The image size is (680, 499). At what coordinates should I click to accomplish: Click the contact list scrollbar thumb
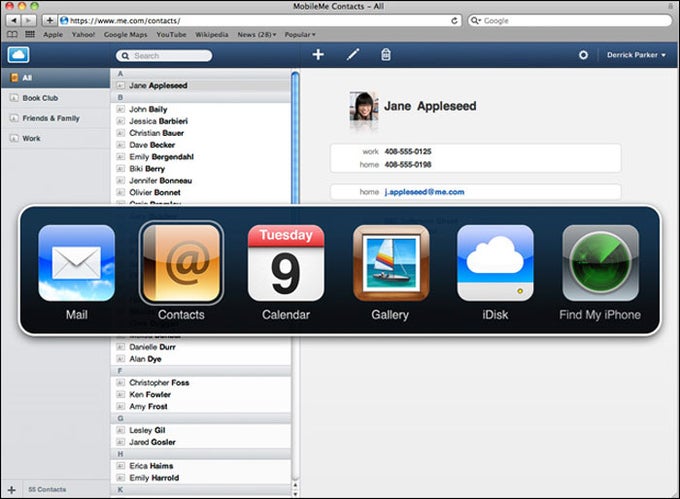pos(295,138)
